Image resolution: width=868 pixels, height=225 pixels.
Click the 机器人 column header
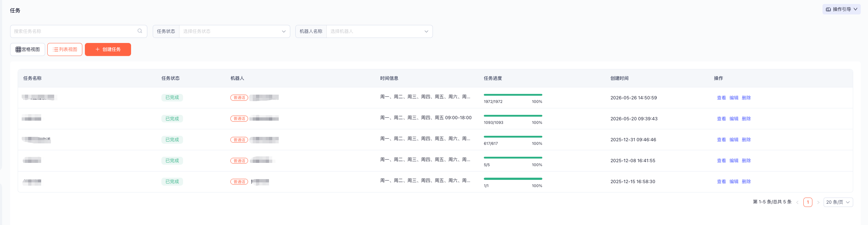237,78
